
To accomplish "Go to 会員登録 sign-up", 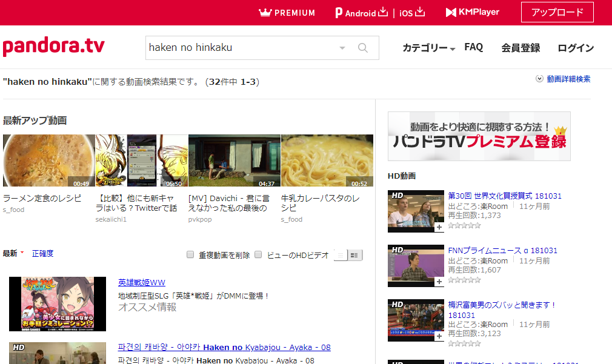I will (521, 48).
